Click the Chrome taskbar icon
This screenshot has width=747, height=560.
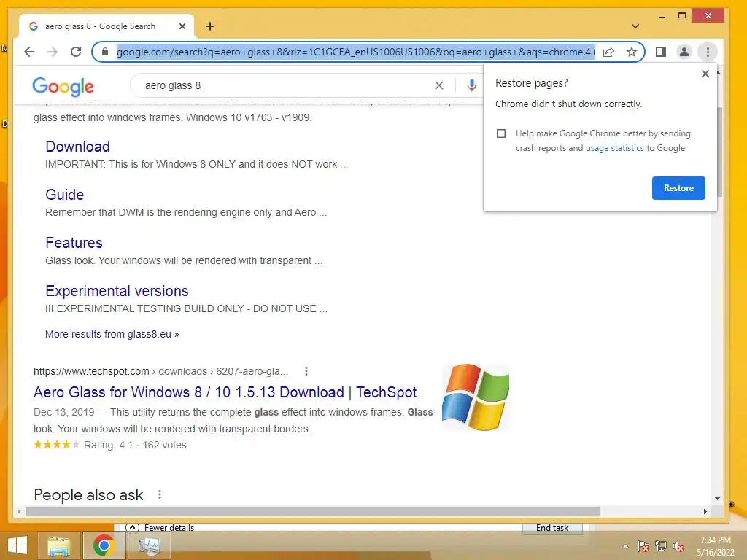(x=104, y=545)
